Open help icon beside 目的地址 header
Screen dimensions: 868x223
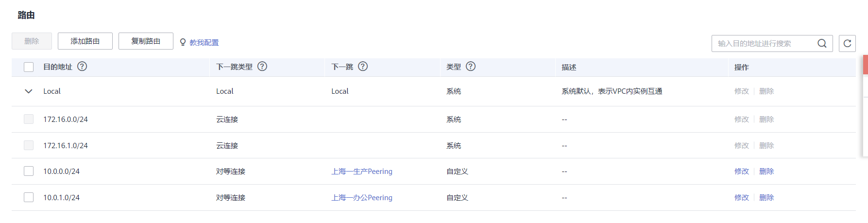tap(82, 67)
